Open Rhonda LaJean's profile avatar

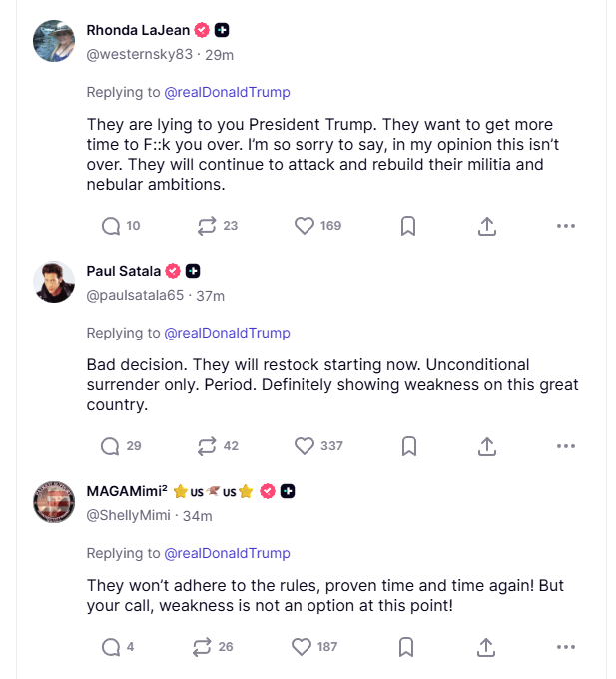[55, 41]
